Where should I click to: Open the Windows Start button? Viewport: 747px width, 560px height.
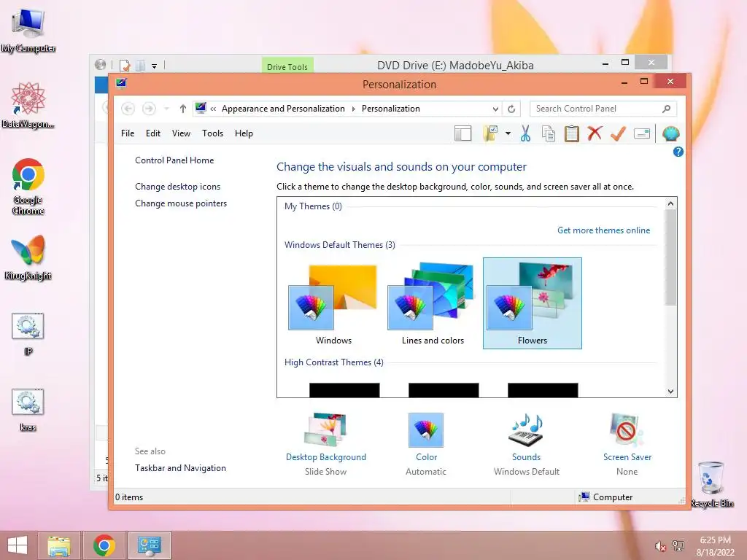18,545
